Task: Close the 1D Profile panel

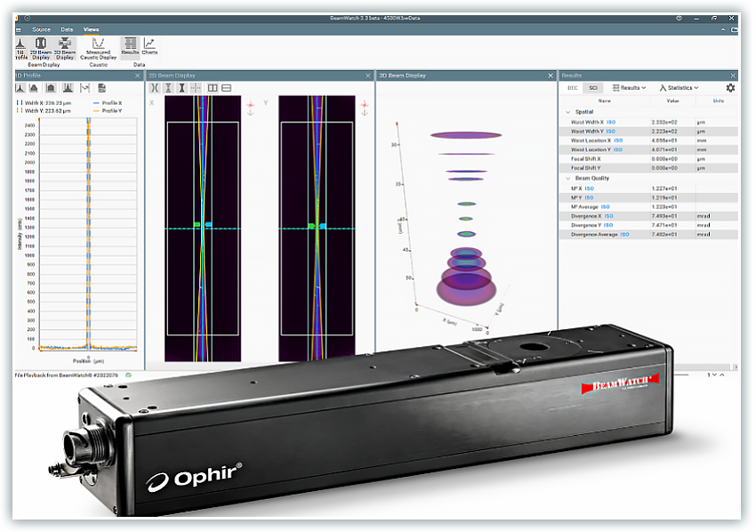Action: (137, 76)
